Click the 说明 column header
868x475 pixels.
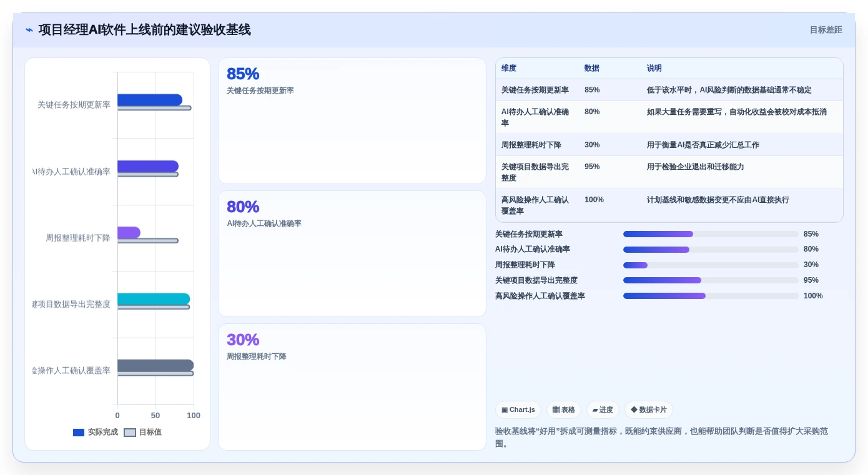pyautogui.click(x=654, y=69)
